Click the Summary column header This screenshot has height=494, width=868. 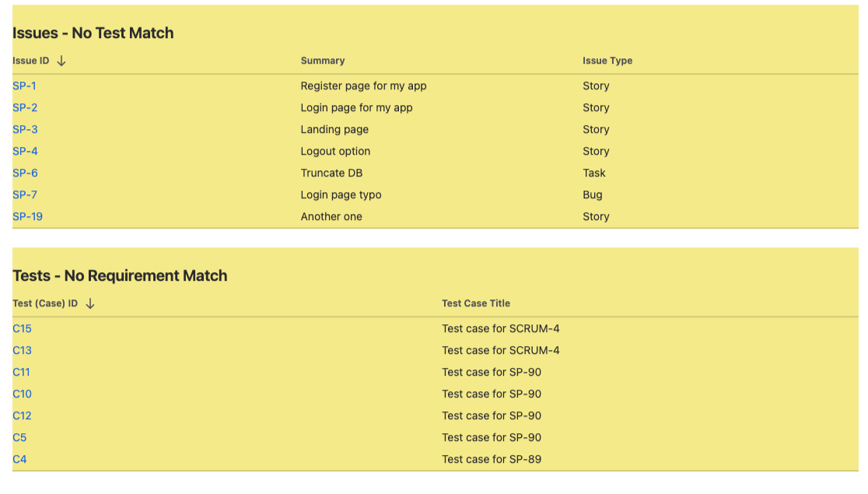tap(323, 61)
